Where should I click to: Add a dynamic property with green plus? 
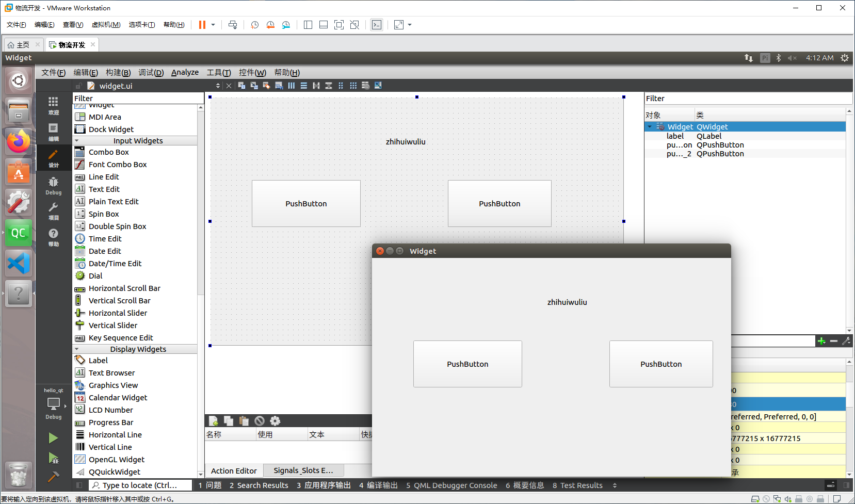click(x=821, y=341)
